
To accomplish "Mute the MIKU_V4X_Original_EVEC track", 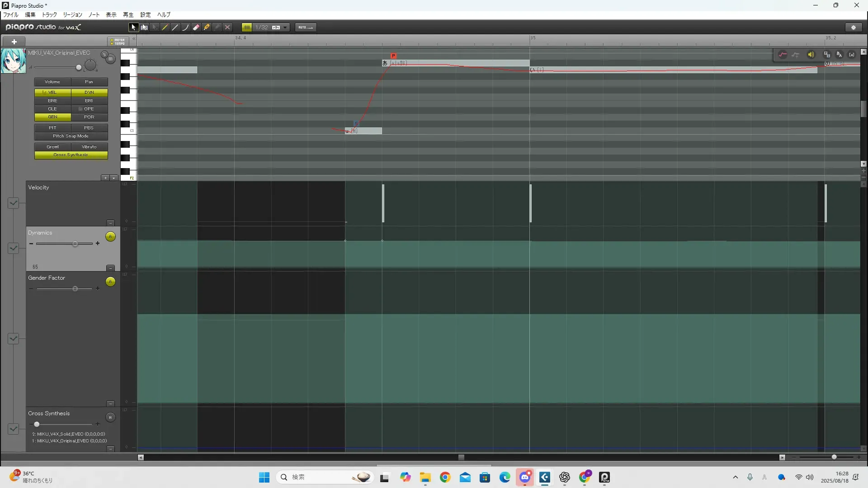I will coord(110,59).
